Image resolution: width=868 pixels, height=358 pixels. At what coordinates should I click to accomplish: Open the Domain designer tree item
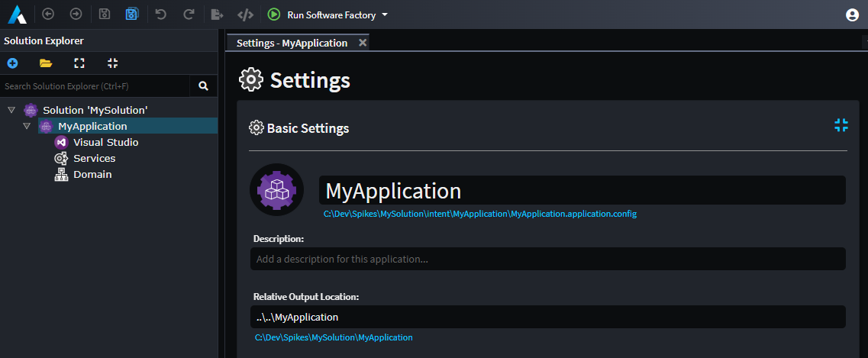(x=92, y=174)
